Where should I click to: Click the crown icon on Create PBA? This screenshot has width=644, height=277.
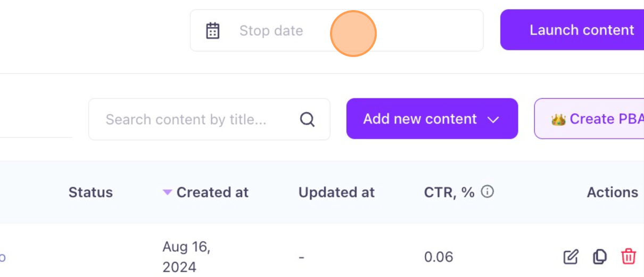(x=558, y=119)
